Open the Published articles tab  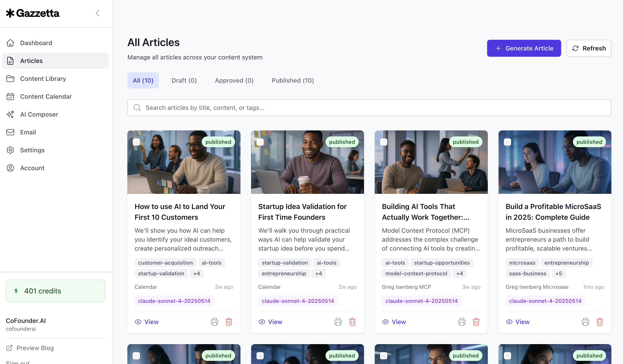pos(293,80)
